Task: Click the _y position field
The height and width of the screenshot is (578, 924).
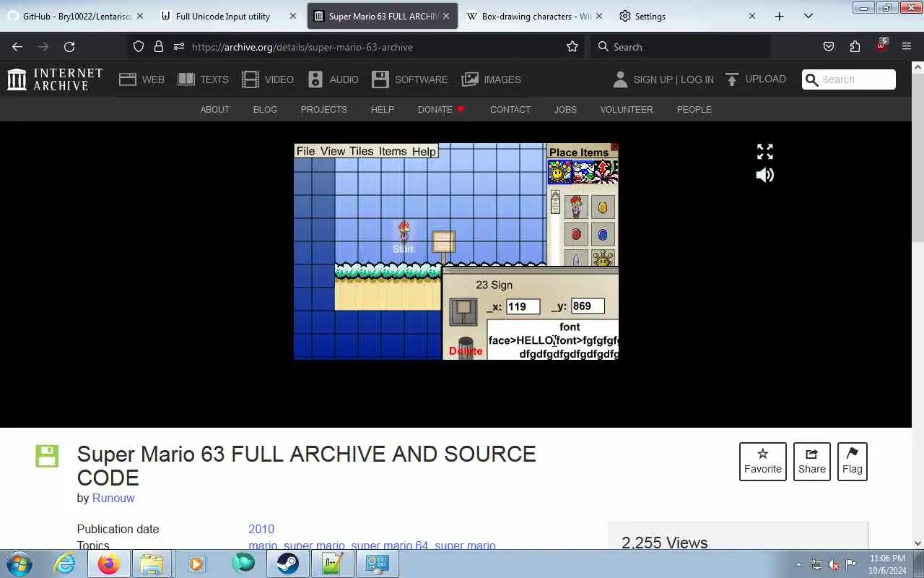Action: 588,306
